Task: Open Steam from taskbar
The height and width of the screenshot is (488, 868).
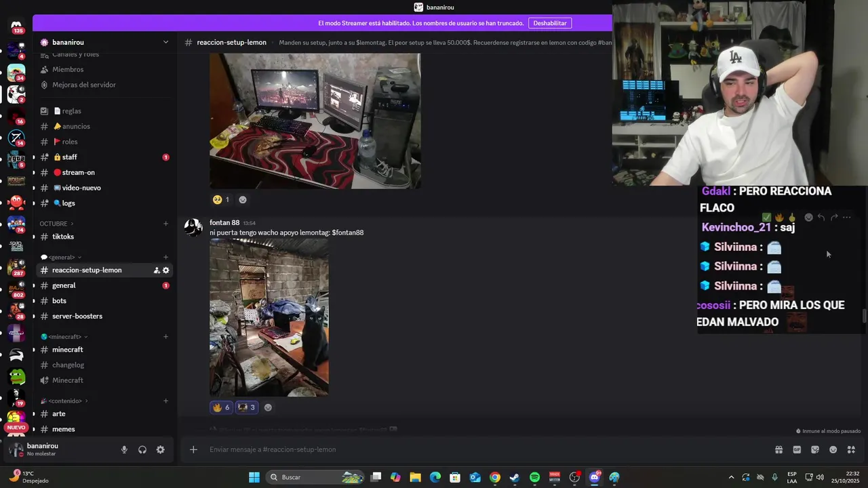Action: [515, 477]
